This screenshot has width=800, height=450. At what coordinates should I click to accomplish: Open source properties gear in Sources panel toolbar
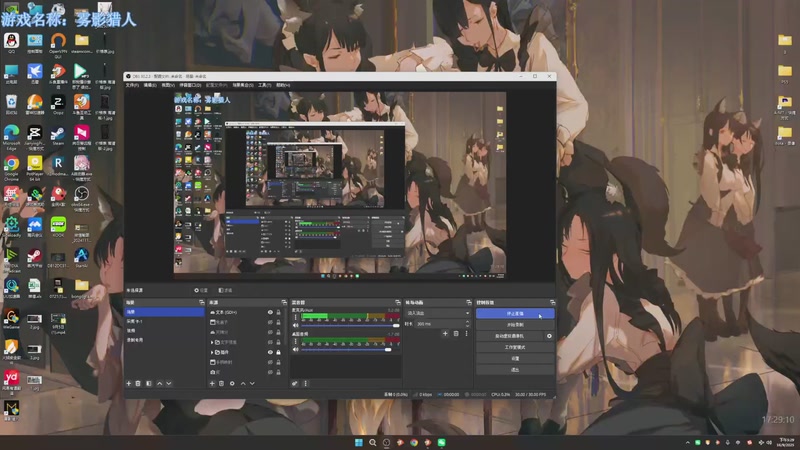pos(232,383)
